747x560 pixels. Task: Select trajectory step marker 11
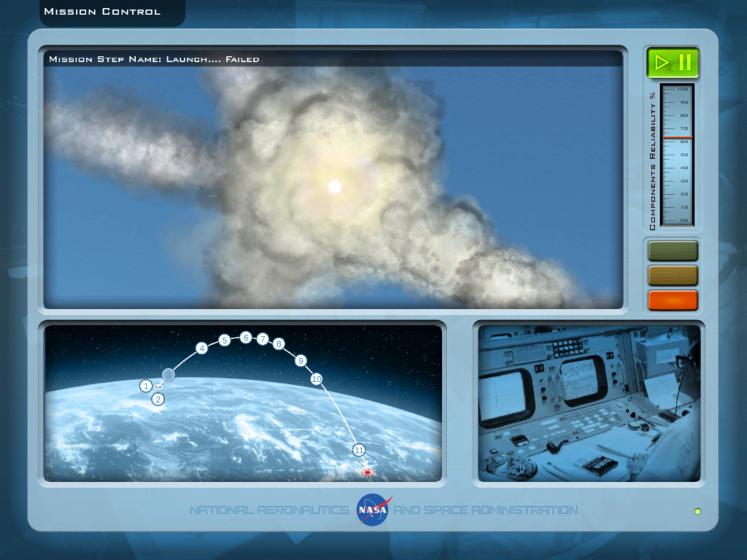pyautogui.click(x=359, y=450)
